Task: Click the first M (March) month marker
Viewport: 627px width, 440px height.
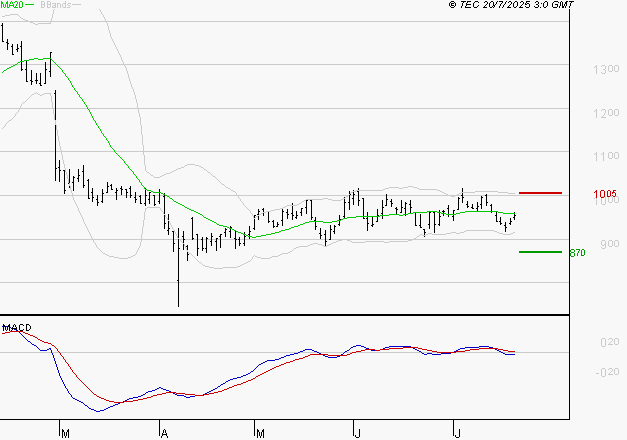Action: (64, 433)
